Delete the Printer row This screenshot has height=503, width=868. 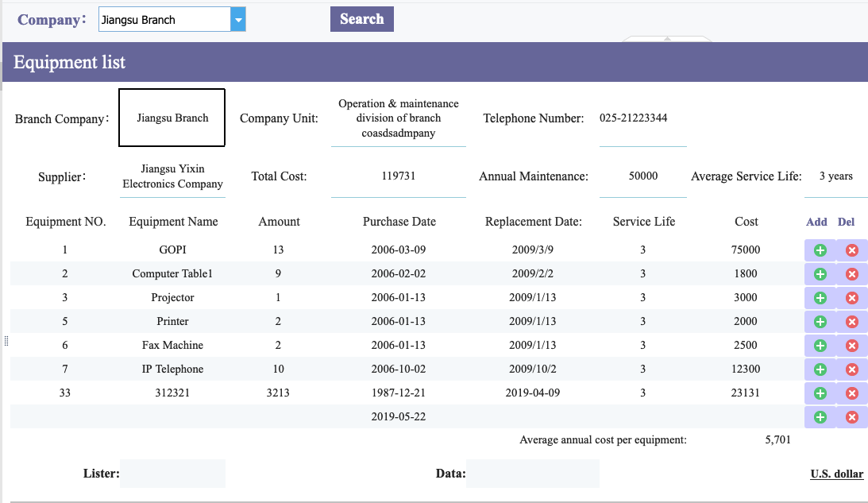(852, 322)
